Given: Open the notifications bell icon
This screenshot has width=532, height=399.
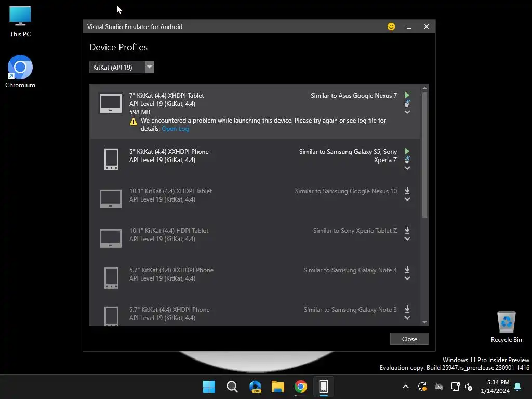Looking at the screenshot, I should tap(518, 387).
